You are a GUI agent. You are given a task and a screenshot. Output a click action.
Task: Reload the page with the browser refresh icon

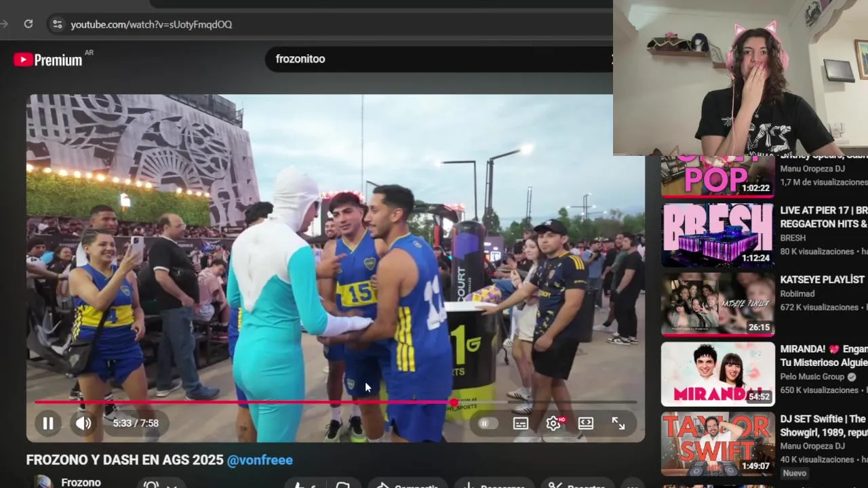pyautogui.click(x=28, y=24)
